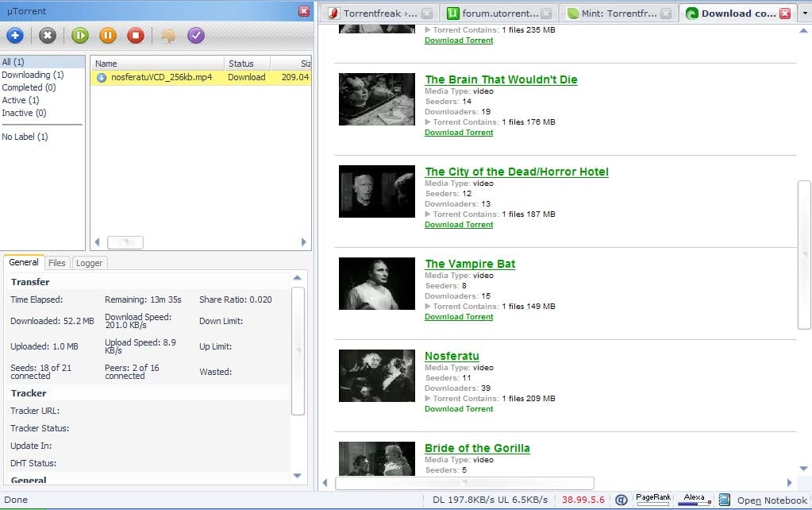
Task: Click the Nosferatu movie thumbnail
Action: (x=377, y=376)
